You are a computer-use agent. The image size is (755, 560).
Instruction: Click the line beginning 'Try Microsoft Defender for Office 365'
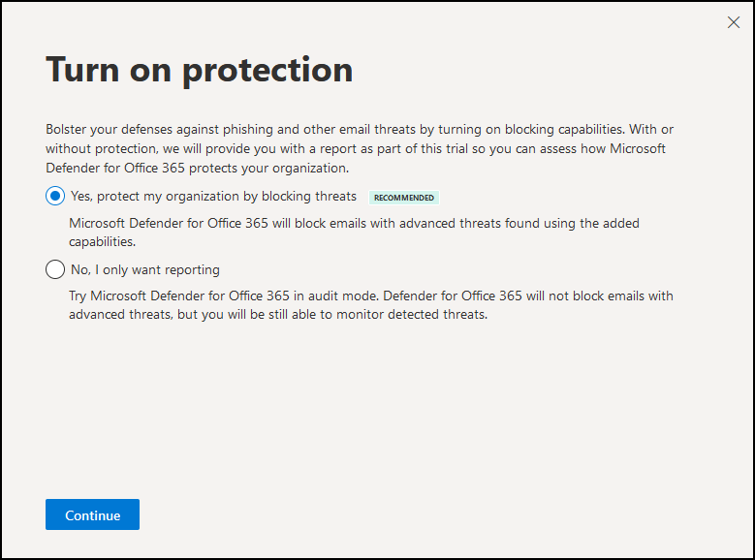coord(371,296)
